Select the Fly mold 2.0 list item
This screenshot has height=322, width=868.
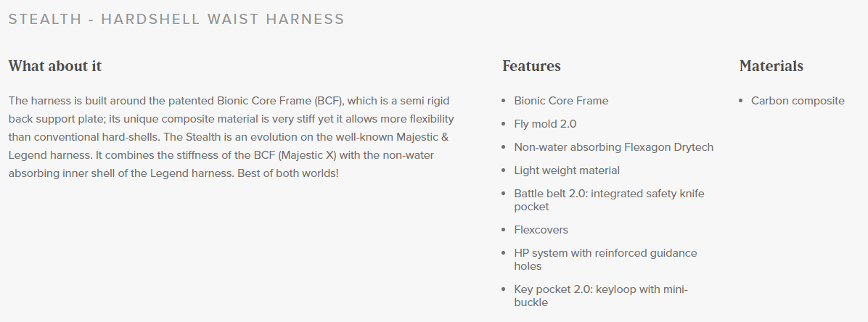point(545,124)
